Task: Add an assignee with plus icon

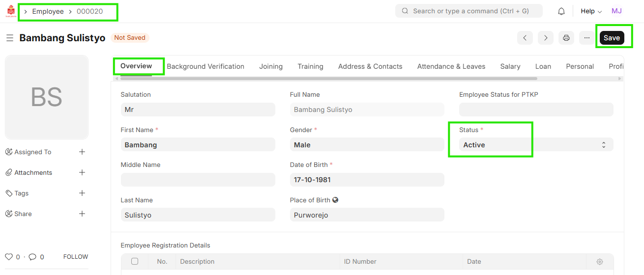Action: 82,152
